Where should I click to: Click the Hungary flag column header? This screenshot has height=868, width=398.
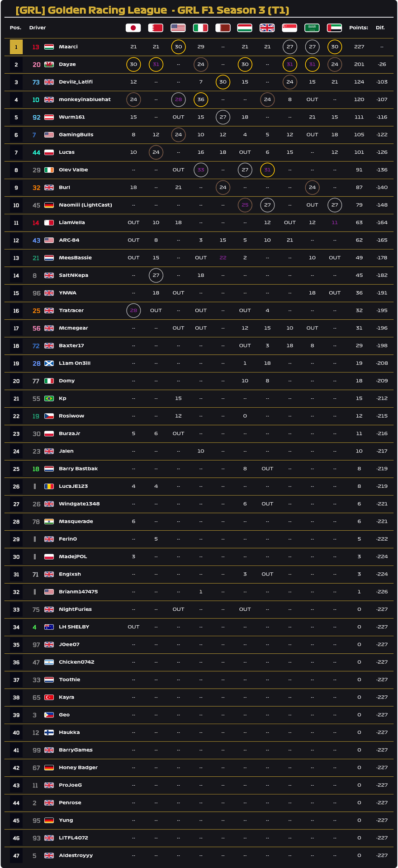(x=245, y=28)
